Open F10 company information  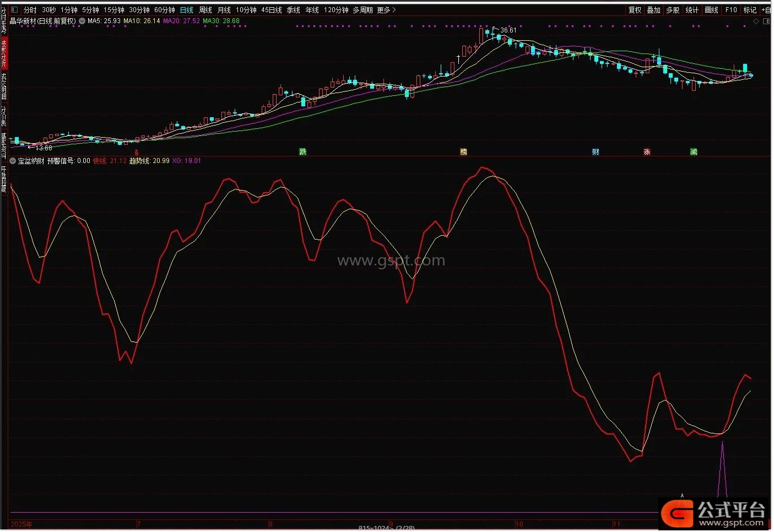(x=730, y=10)
